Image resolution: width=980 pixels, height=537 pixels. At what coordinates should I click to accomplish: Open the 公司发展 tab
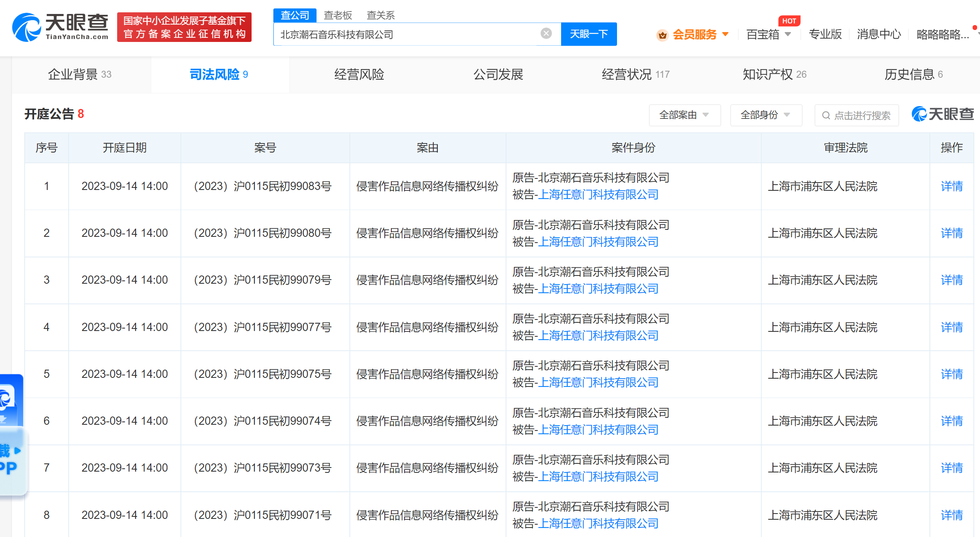coord(498,74)
